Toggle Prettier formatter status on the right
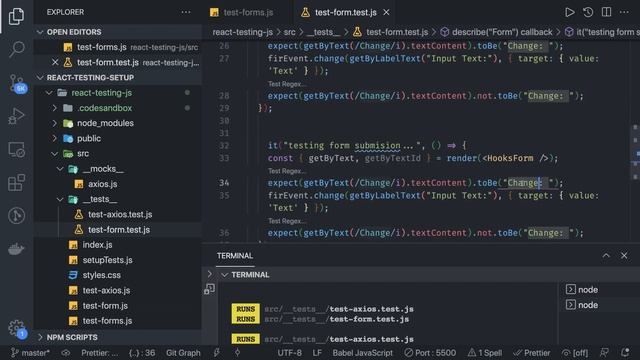This screenshot has height=360, width=640. pyautogui.click(x=532, y=353)
